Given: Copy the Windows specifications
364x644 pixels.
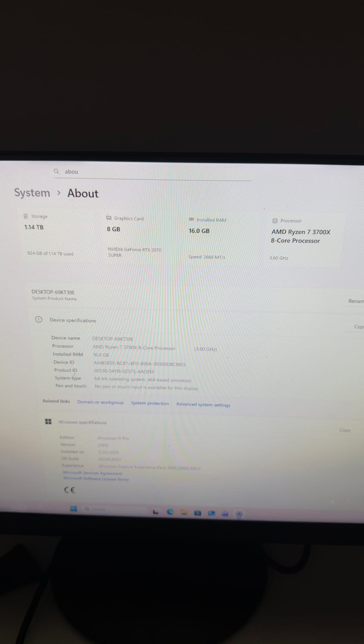Looking at the screenshot, I should click(x=345, y=430).
